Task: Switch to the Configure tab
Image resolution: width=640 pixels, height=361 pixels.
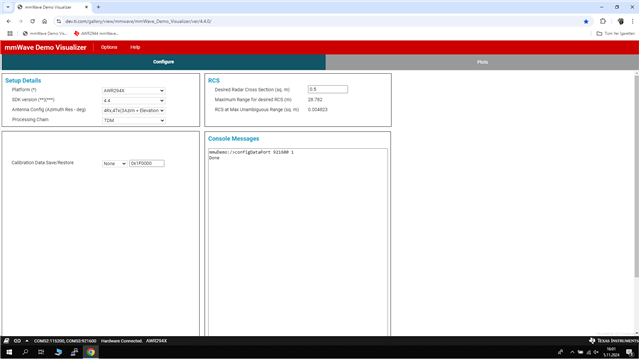Action: coord(164,62)
